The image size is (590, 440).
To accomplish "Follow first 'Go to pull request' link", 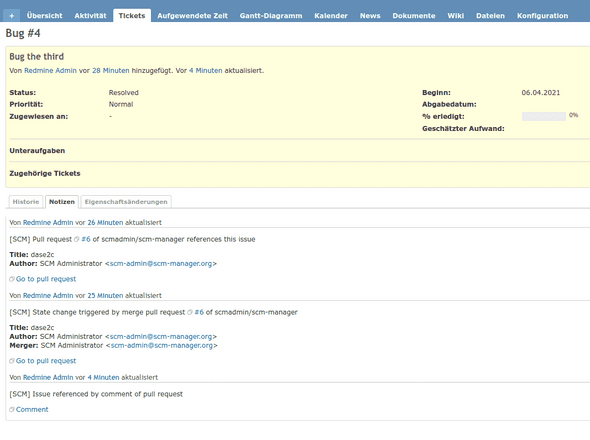I will [46, 279].
